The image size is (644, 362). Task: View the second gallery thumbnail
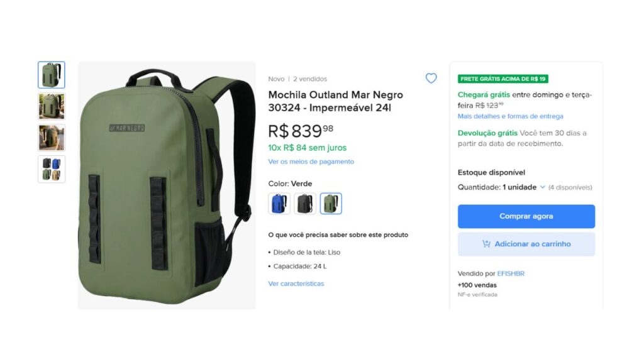click(x=52, y=106)
